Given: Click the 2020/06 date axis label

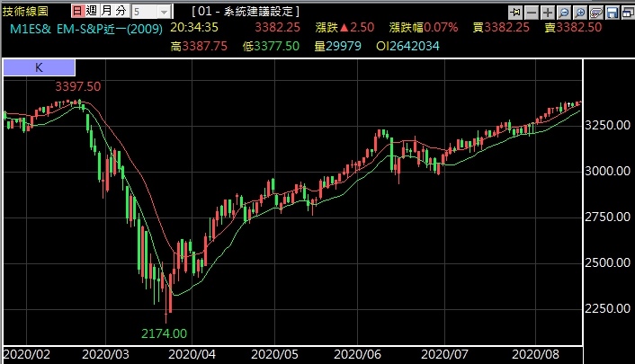Looking at the screenshot, I should [x=358, y=355].
